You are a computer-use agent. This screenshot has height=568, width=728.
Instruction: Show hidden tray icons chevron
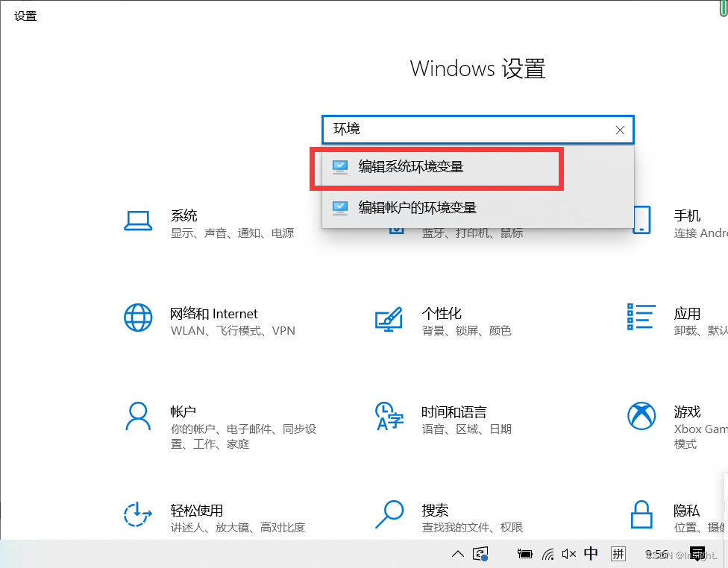point(458,554)
